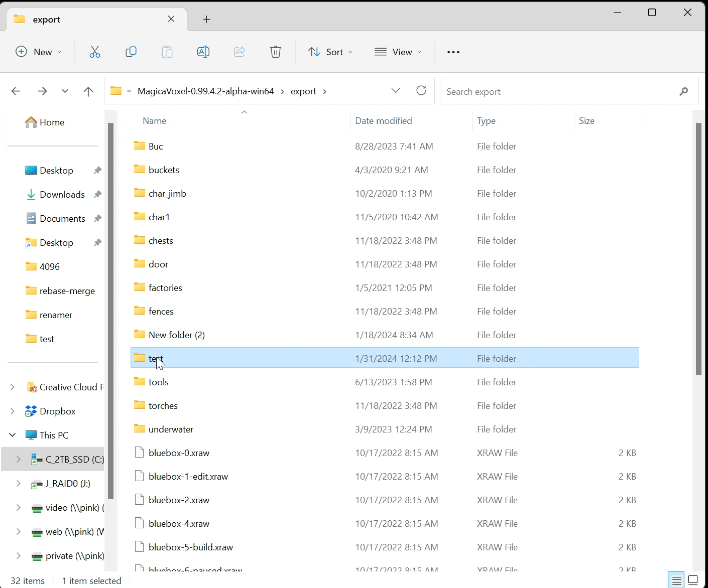The width and height of the screenshot is (708, 588).
Task: Open the View dropdown menu
Action: [x=398, y=52]
